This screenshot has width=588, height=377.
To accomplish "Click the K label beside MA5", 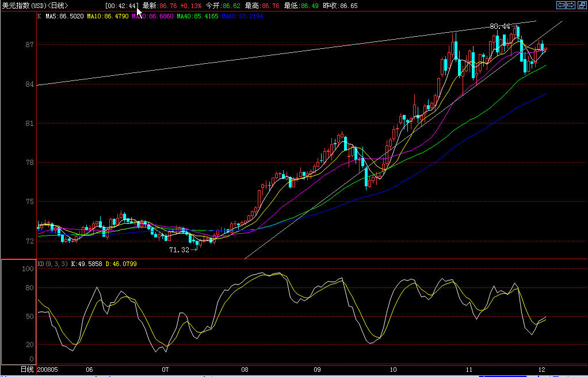I will (x=39, y=17).
